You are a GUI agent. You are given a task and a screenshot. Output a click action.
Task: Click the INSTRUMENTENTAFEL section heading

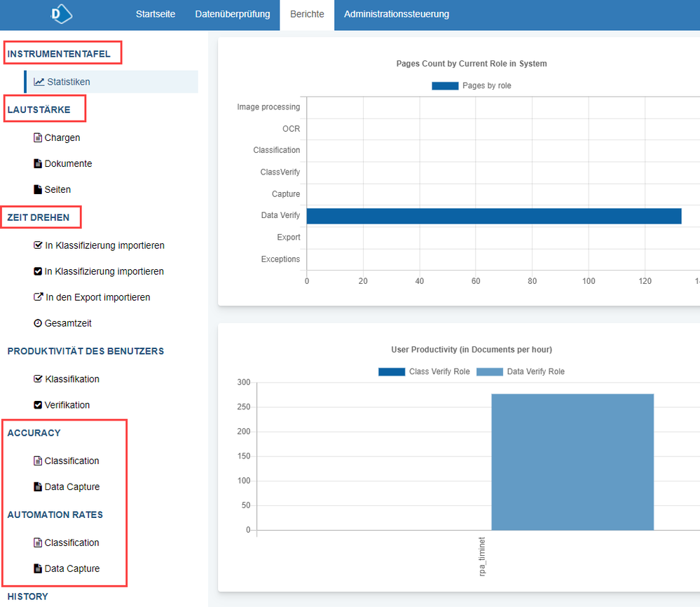point(59,54)
